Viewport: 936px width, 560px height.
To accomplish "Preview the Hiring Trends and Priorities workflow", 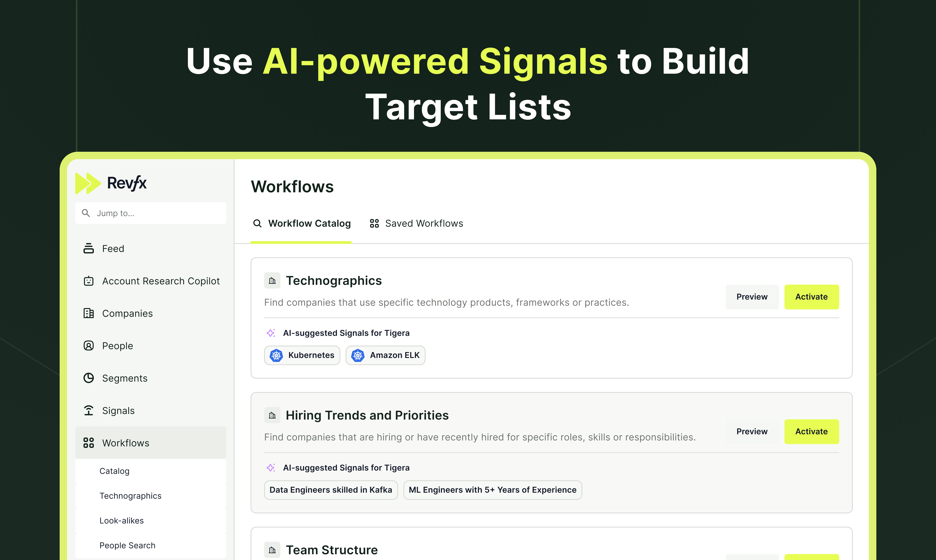I will click(752, 432).
